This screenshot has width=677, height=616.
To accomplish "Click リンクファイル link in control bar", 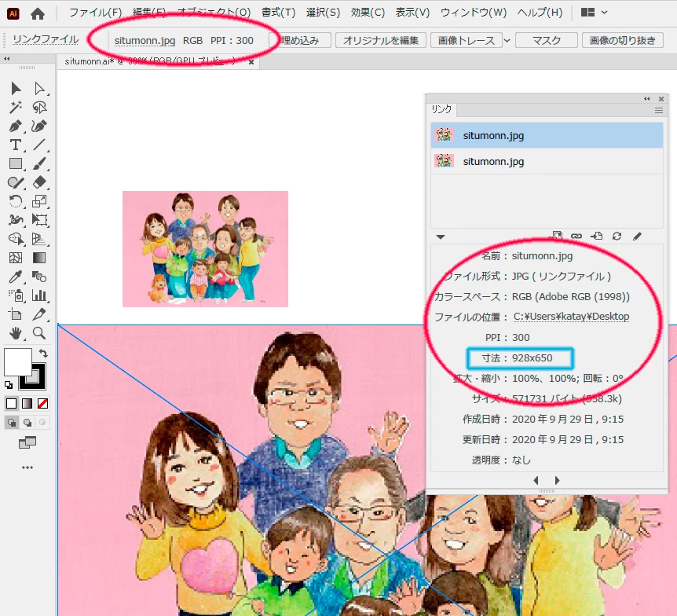I will (46, 40).
